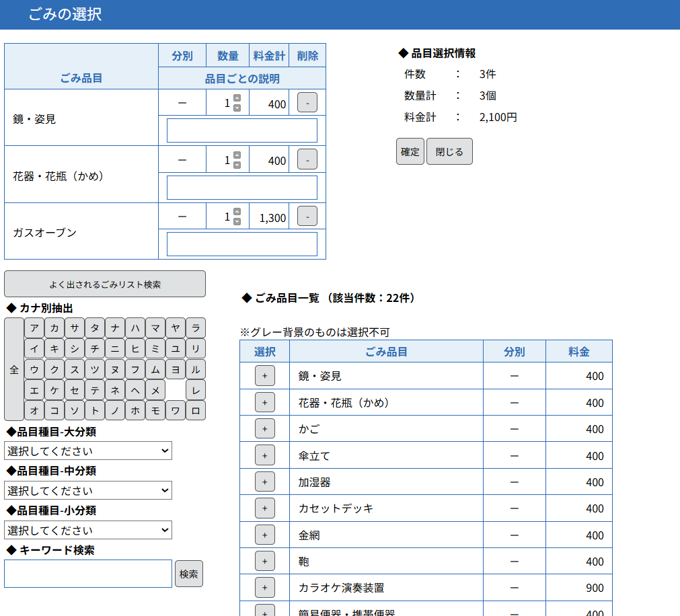The height and width of the screenshot is (616, 680).
Task: Open the 品目種目-小分類 dropdown
Action: tap(88, 530)
